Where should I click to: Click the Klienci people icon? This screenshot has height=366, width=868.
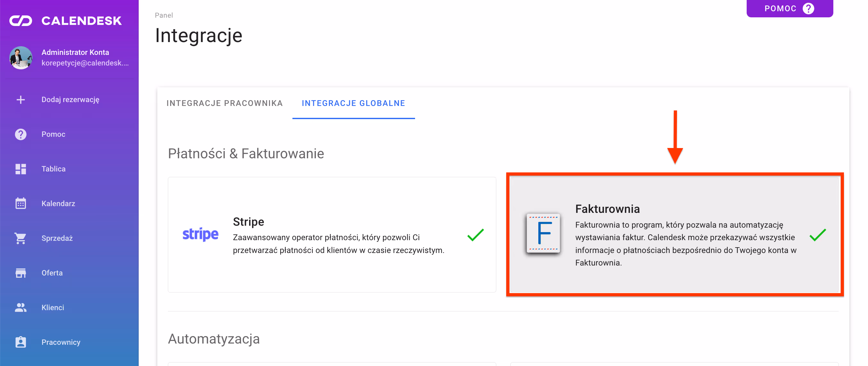[x=21, y=307]
